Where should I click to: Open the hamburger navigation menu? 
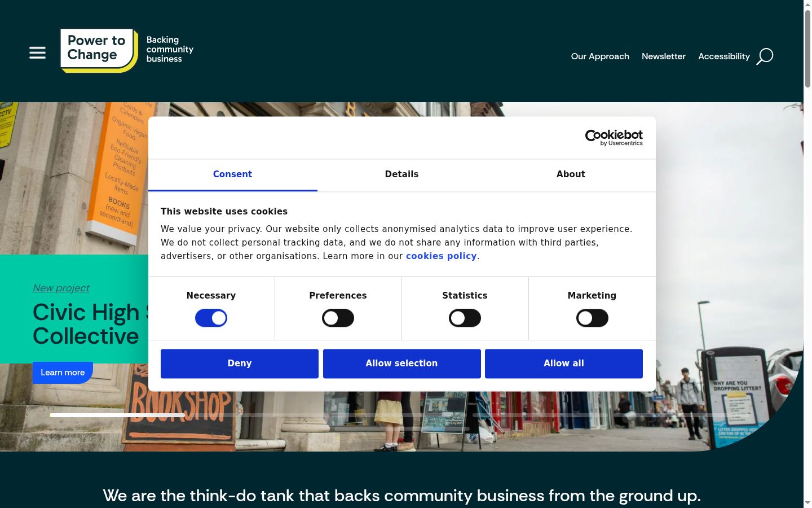point(37,52)
